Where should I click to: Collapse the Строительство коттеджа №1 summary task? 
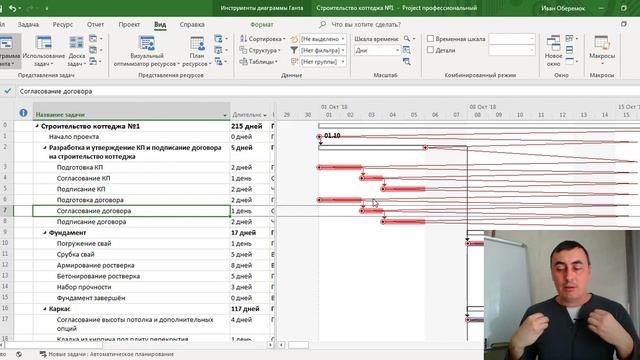(37, 127)
